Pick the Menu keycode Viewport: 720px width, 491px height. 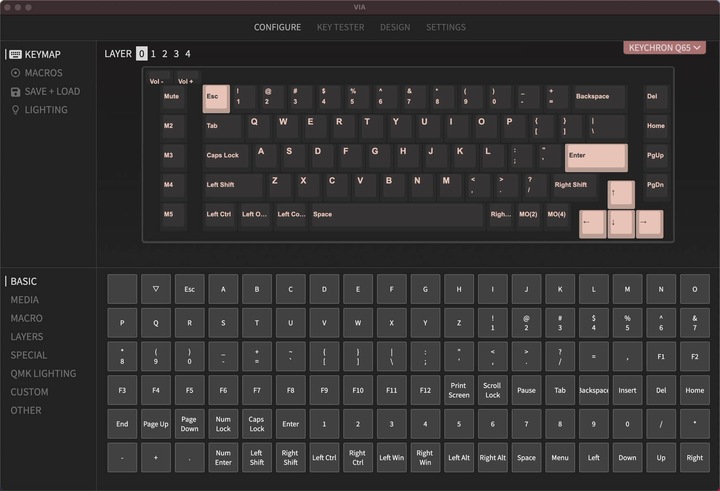click(560, 457)
